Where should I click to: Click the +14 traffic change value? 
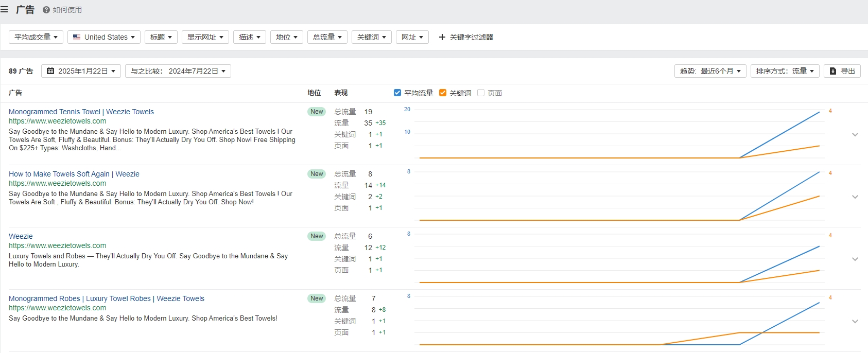pyautogui.click(x=380, y=185)
